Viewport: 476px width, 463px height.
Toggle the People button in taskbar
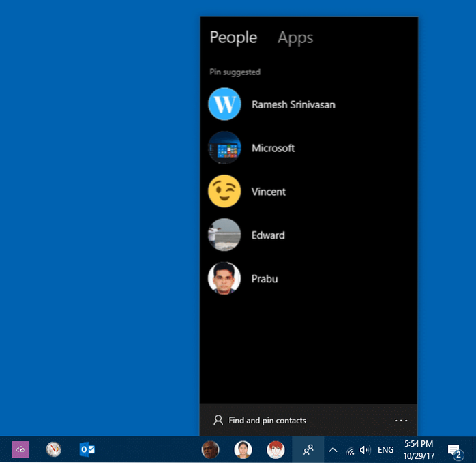tap(308, 449)
